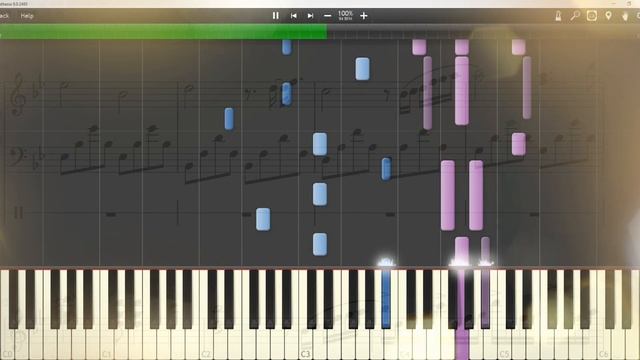Toggle the metronome icon
Viewport: 640px width, 360px height.
pyautogui.click(x=558, y=16)
